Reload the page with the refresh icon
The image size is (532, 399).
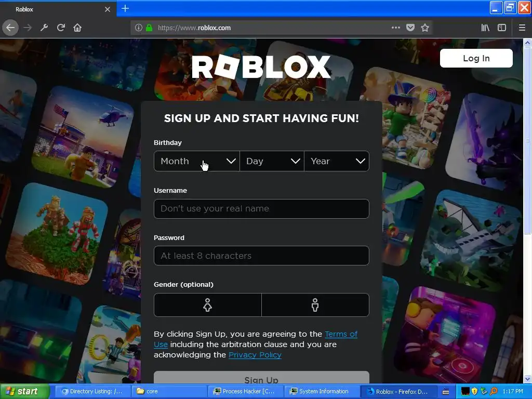point(61,28)
